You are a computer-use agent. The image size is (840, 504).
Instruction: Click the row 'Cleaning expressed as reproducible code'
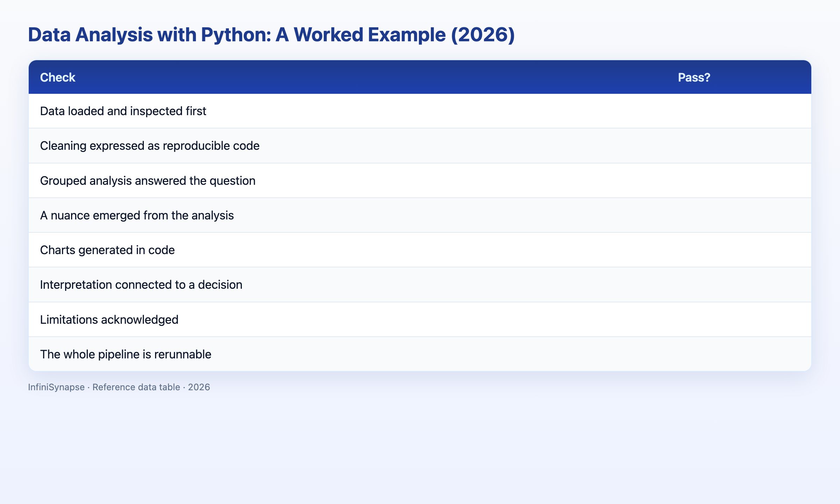[420, 146]
